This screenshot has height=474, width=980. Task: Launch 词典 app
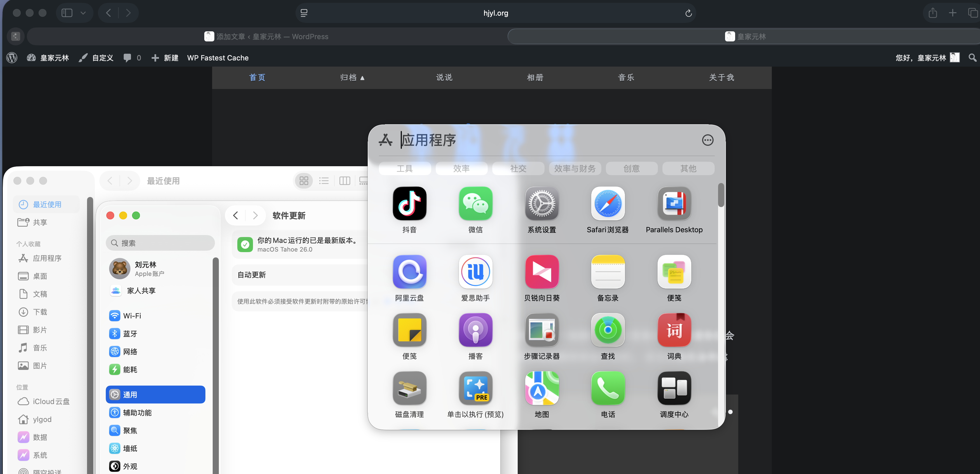(674, 330)
